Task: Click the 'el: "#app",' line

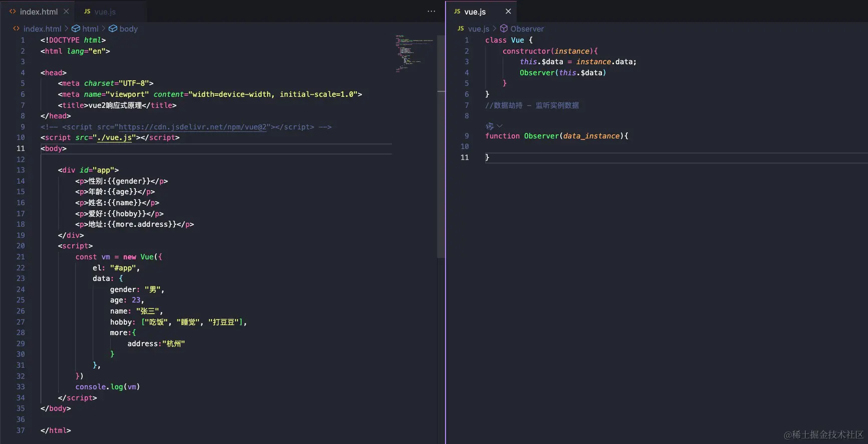Action: tap(116, 268)
